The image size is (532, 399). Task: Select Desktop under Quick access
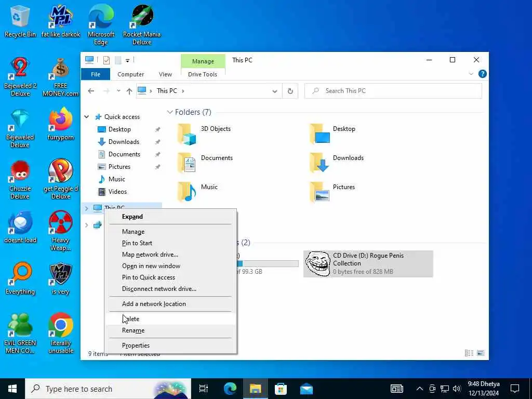(x=119, y=129)
